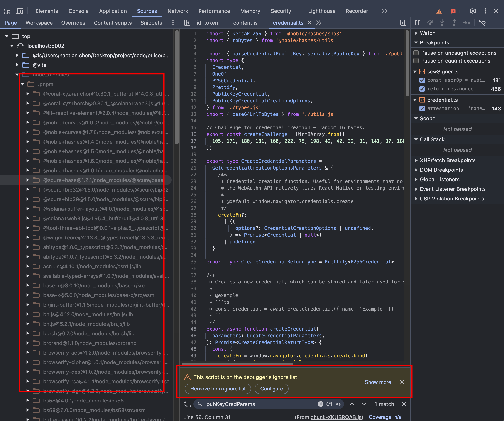The width and height of the screenshot is (504, 421).
Task: Toggle match case search option
Action: 338,404
